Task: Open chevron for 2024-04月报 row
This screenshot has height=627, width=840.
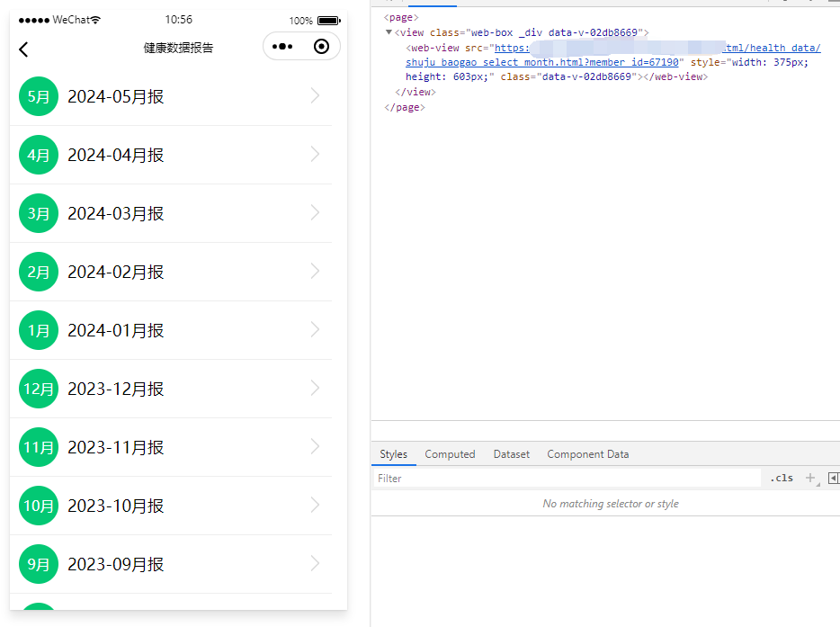Action: (315, 155)
